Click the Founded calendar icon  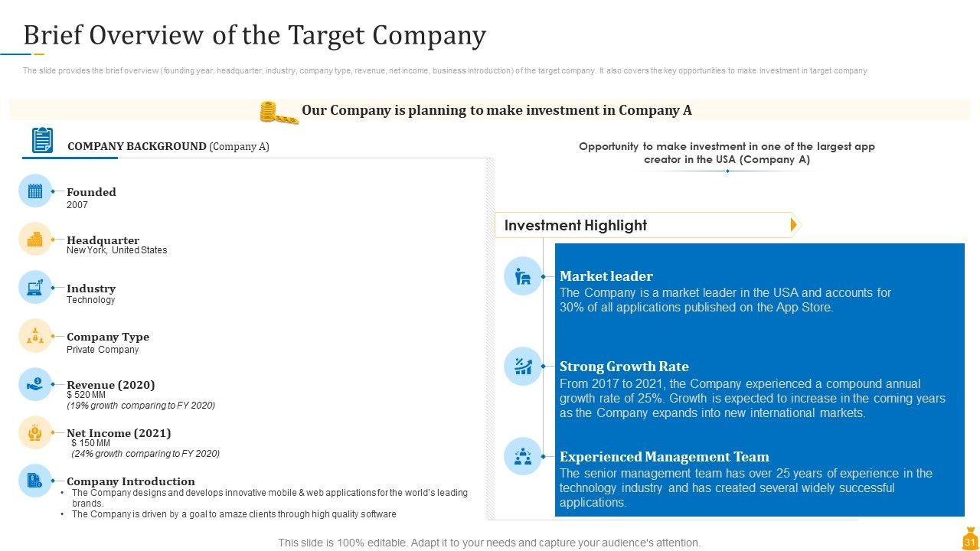pyautogui.click(x=35, y=191)
